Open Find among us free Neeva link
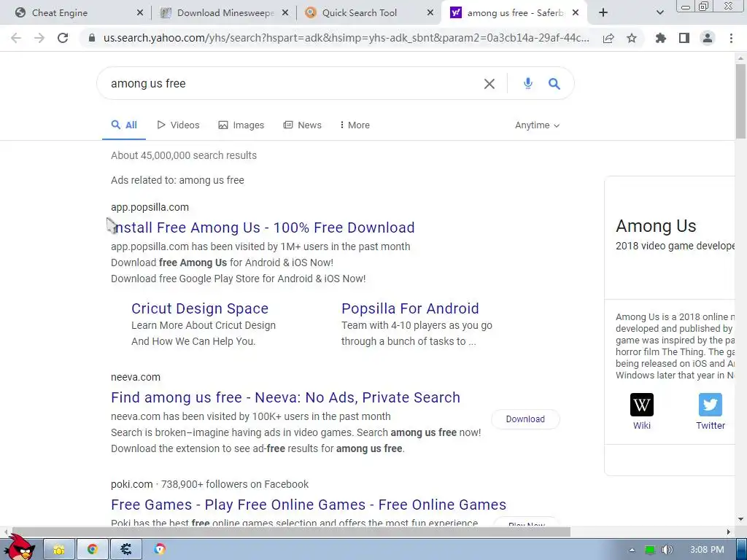 click(x=285, y=397)
